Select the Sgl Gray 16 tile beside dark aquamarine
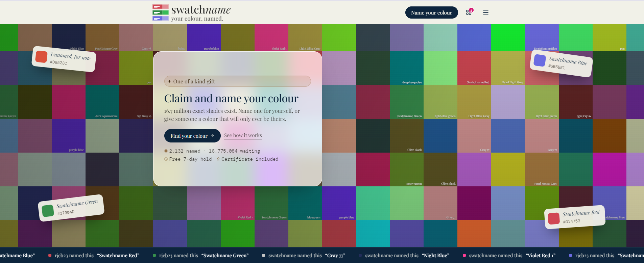644x263 pixels. click(136, 102)
